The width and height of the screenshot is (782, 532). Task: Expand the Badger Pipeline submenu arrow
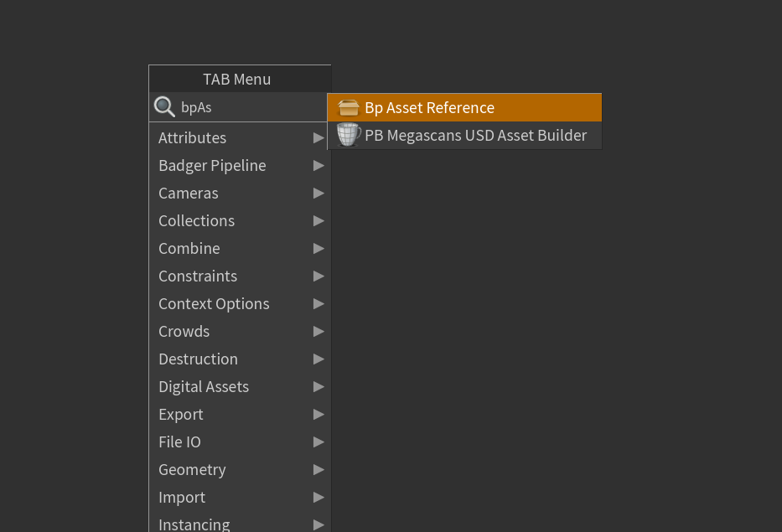318,165
